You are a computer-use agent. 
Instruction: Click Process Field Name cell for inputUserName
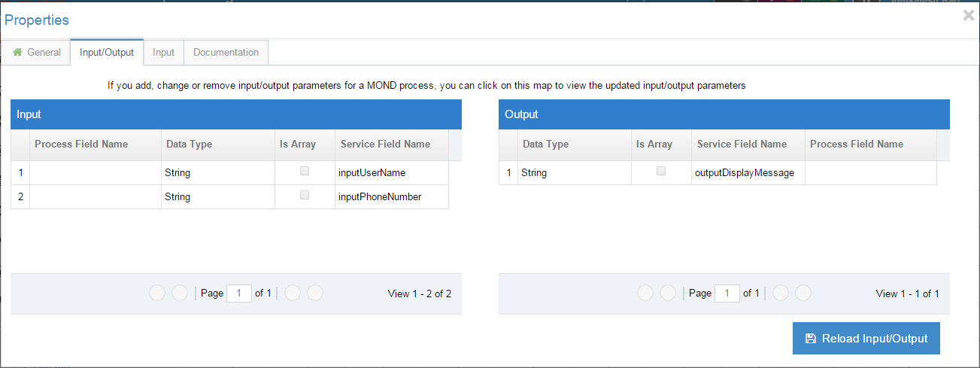point(96,172)
